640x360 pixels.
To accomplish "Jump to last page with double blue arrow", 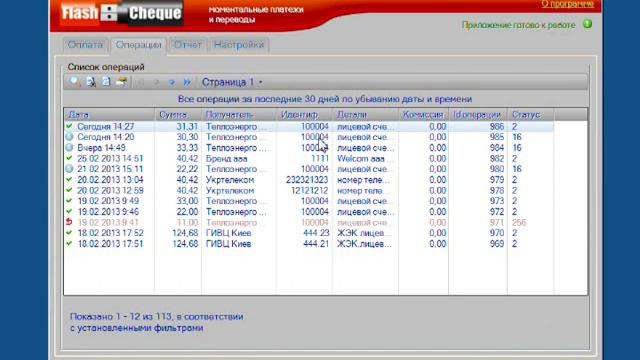I will pyautogui.click(x=187, y=82).
